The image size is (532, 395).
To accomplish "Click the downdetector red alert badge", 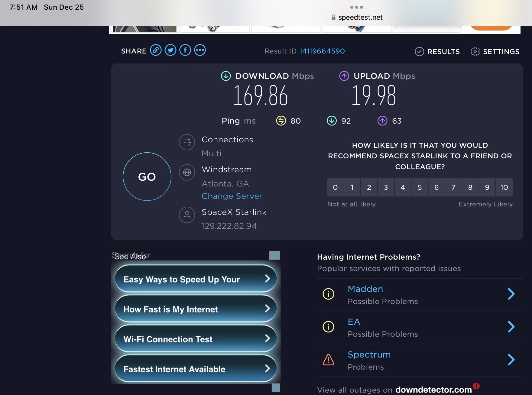I will [476, 386].
